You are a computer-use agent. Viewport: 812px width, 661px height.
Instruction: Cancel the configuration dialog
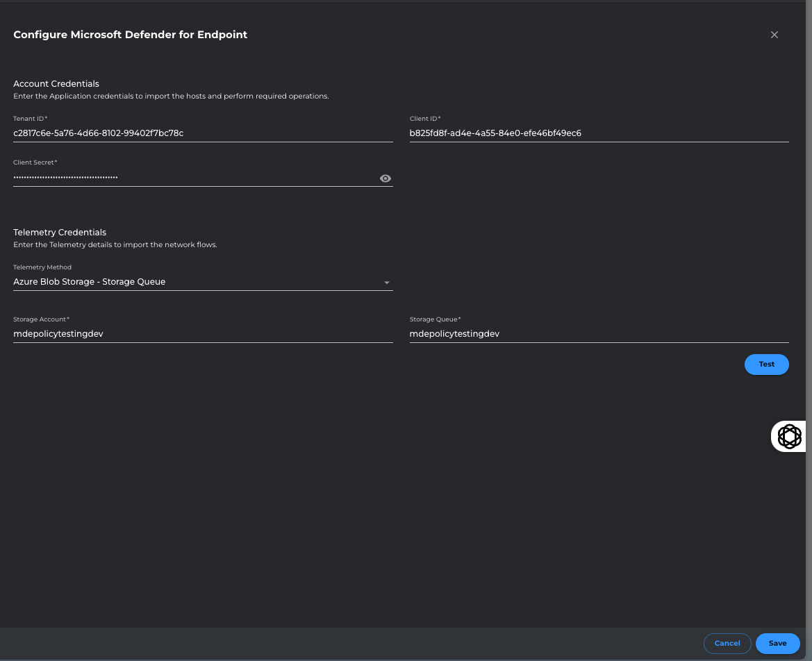(x=727, y=644)
